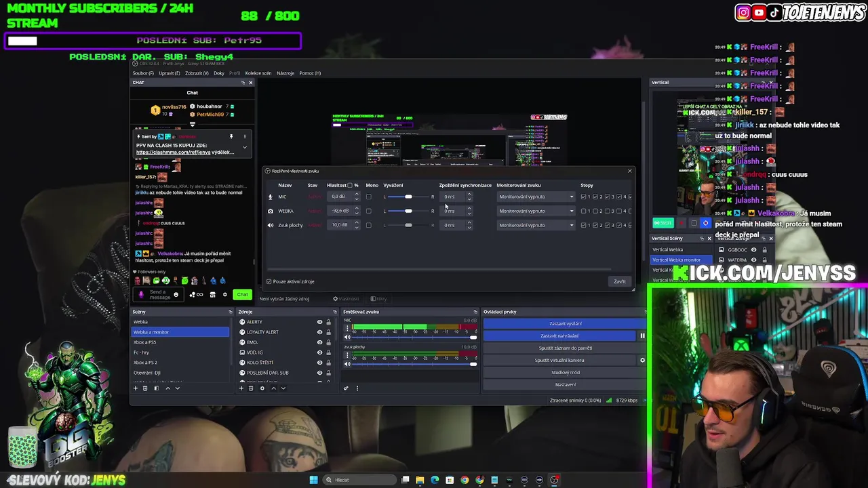Expand the pinned chat message chevron

pos(245,147)
